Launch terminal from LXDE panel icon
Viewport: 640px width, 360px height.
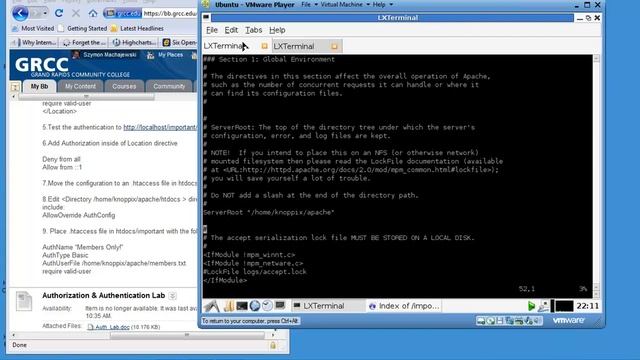tap(242, 306)
